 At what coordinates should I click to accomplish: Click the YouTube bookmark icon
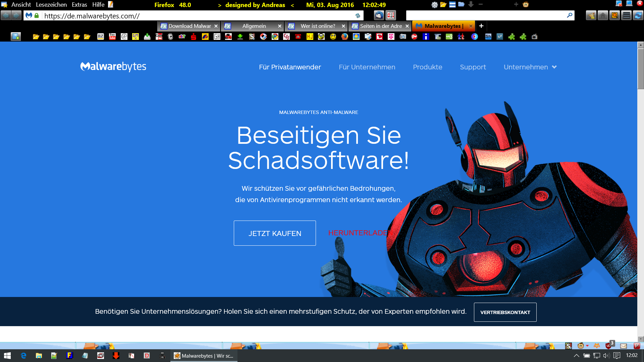point(112,37)
